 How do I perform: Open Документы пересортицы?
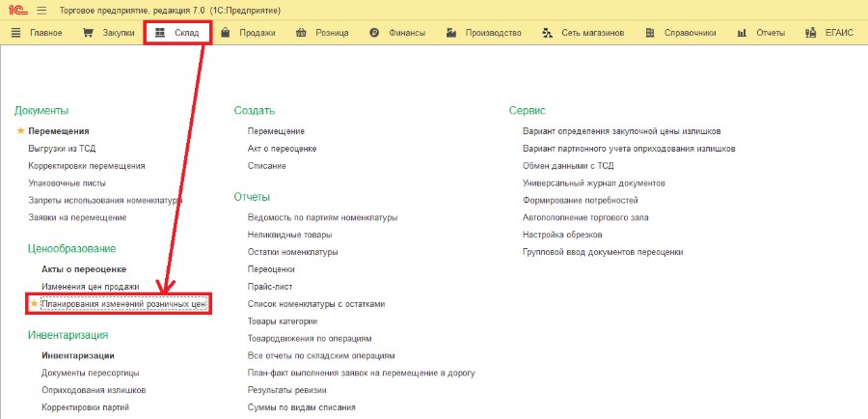91,373
